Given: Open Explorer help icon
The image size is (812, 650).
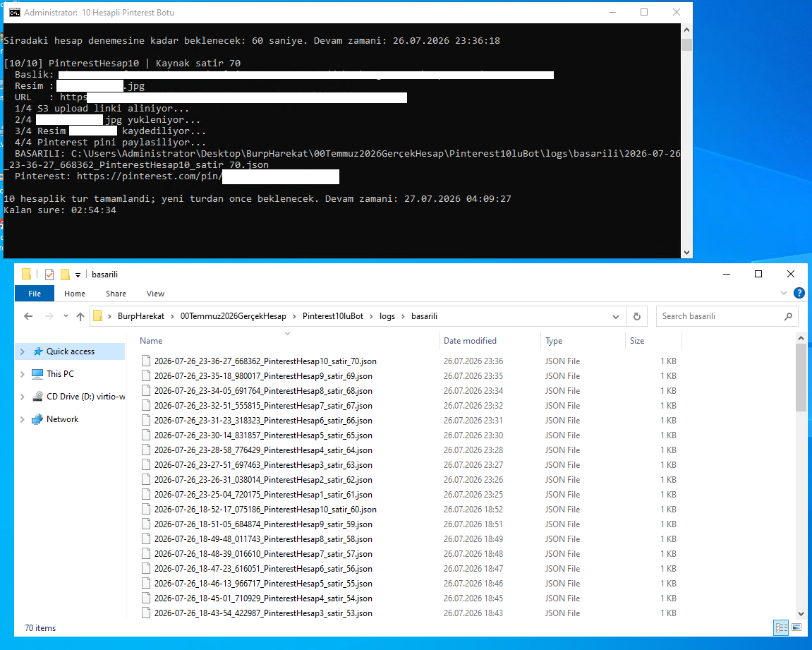Looking at the screenshot, I should [x=799, y=293].
